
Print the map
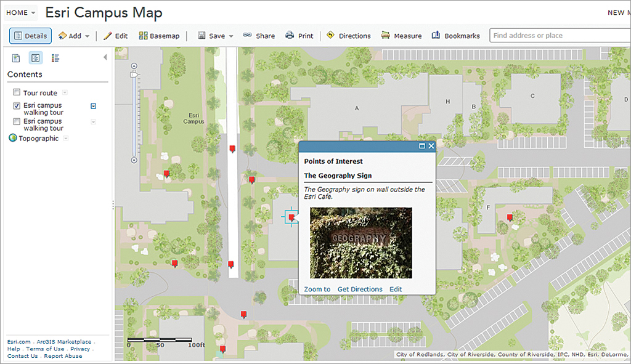299,36
